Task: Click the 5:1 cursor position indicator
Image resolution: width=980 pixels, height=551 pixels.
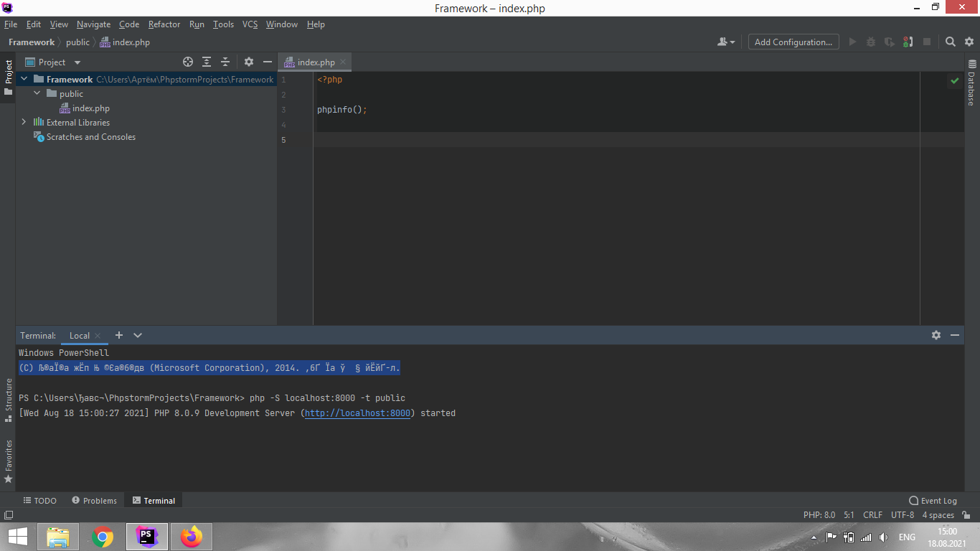Action: (x=849, y=515)
